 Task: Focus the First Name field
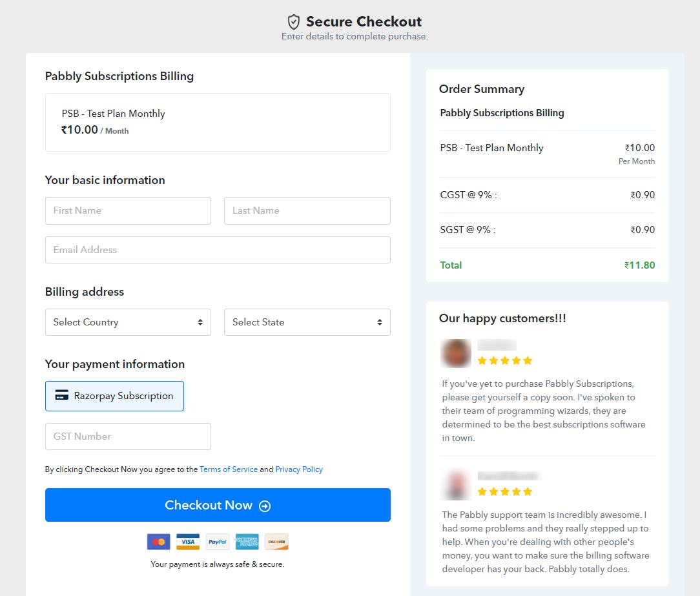(x=128, y=211)
